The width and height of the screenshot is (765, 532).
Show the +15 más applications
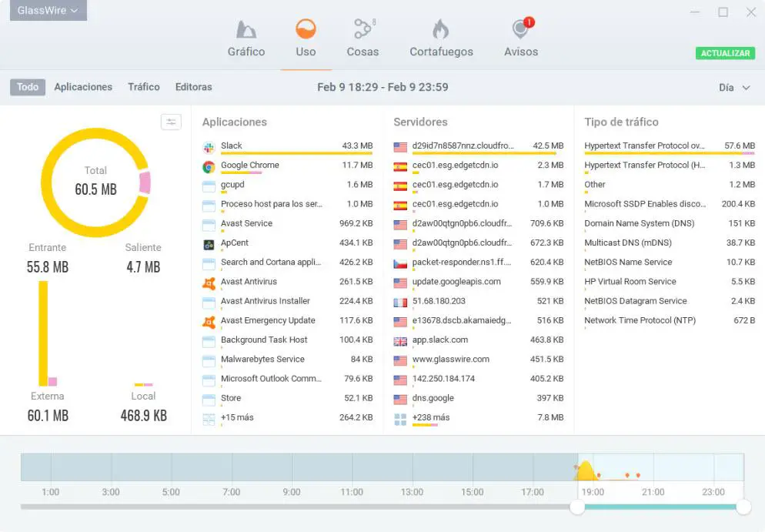tap(287, 418)
